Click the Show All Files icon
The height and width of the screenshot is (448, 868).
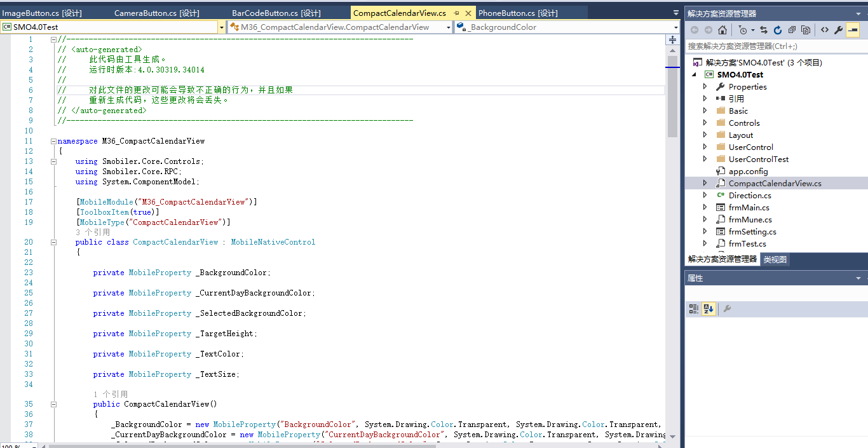coord(806,30)
